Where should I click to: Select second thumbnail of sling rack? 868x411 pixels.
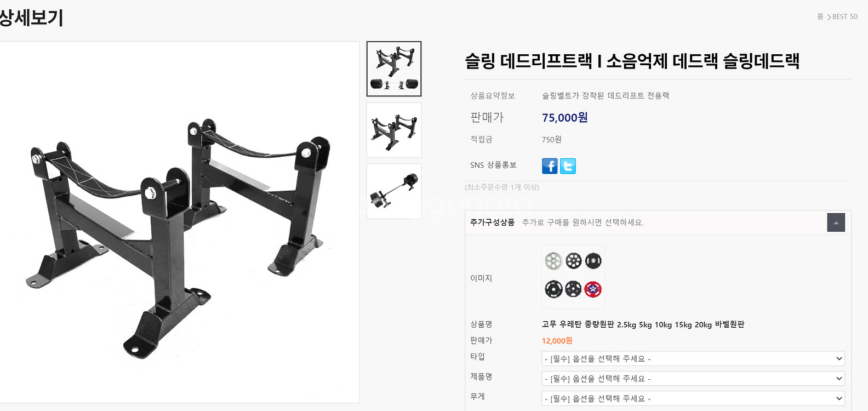[x=394, y=130]
